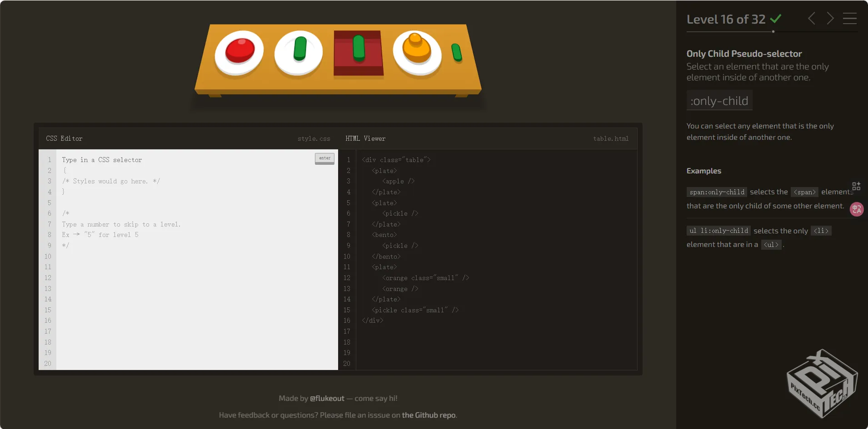Viewport: 868px width, 429px height.
Task: Click the <apple /> line in HTML Viewer
Action: [398, 181]
